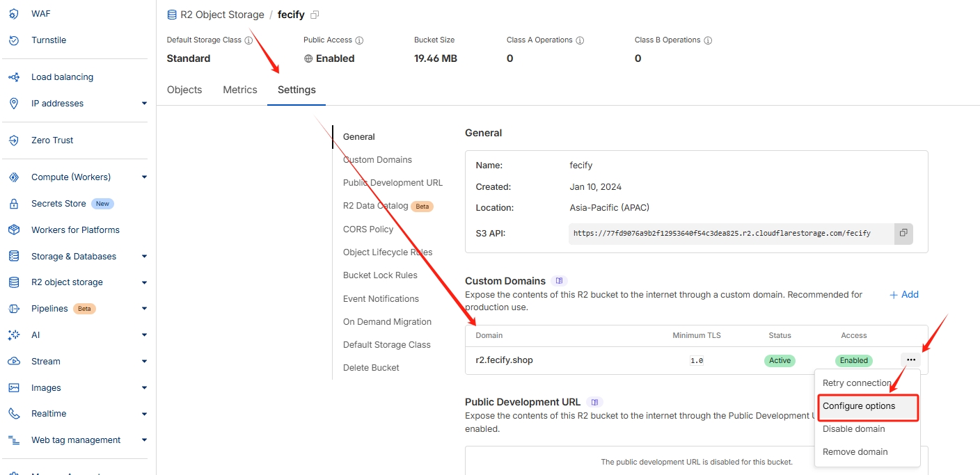Viewport: 980px width, 475px height.
Task: Copy the S3 API URL
Action: click(x=903, y=233)
